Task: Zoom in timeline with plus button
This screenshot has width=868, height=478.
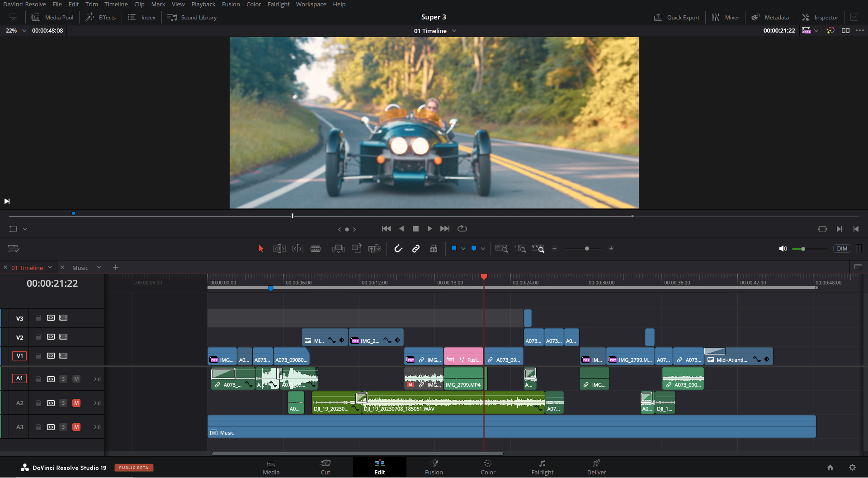Action: 611,248
